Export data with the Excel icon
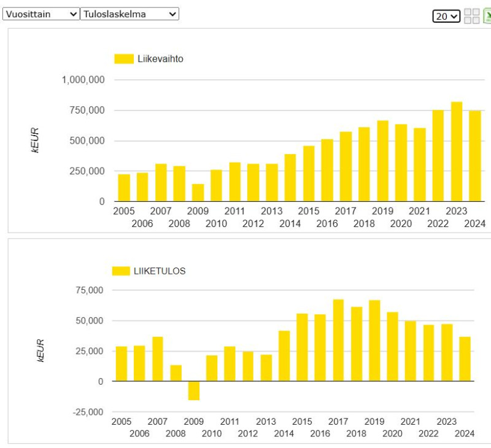Screen dimensions: 491x448 point(487,16)
